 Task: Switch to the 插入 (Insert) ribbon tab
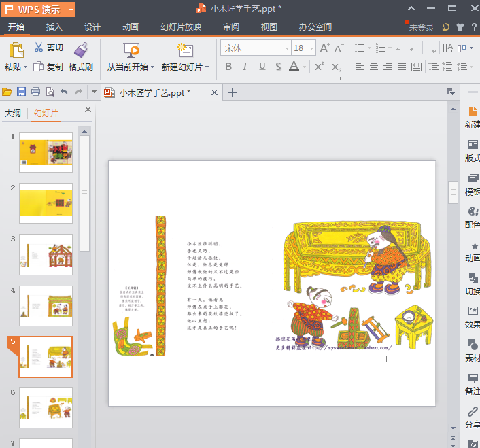pyautogui.click(x=54, y=27)
